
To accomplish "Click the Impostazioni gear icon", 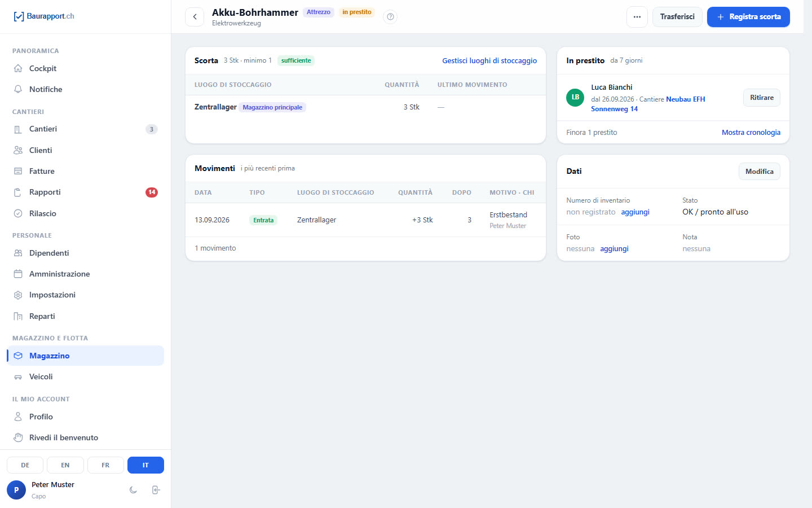I will (x=18, y=295).
